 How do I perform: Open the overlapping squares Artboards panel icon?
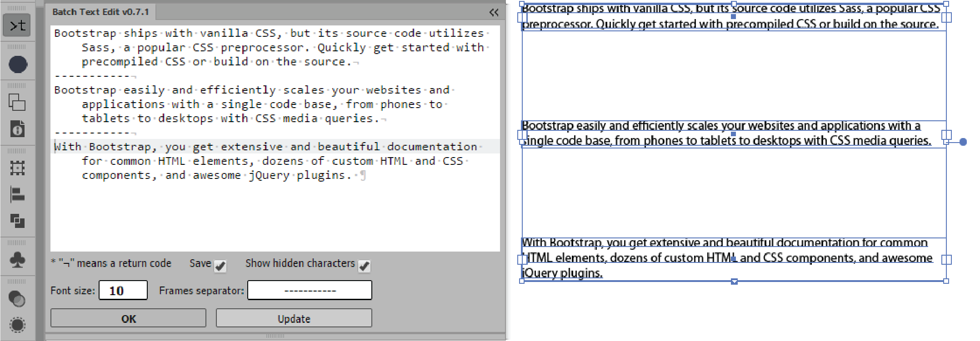tap(17, 102)
